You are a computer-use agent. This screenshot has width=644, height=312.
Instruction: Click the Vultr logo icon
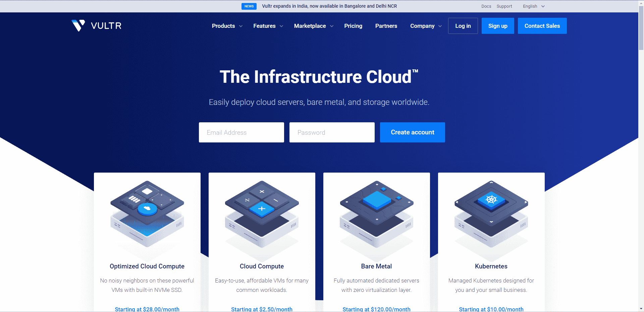click(x=78, y=25)
